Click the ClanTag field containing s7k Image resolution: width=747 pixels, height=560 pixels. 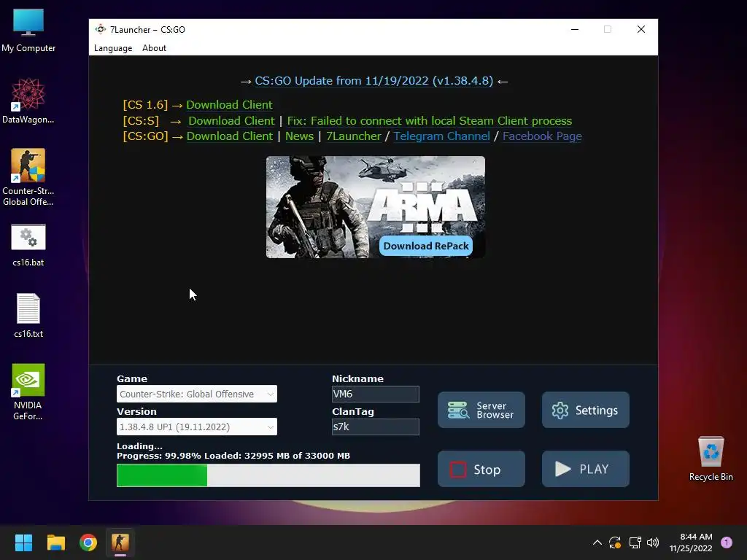(x=376, y=427)
